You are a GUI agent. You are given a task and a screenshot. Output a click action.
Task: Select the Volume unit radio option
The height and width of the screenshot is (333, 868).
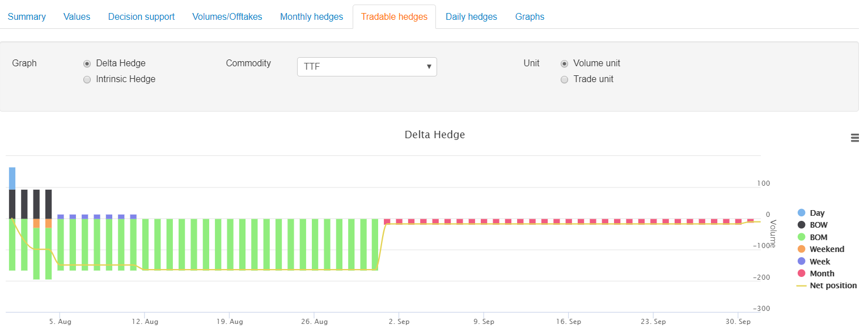point(564,63)
